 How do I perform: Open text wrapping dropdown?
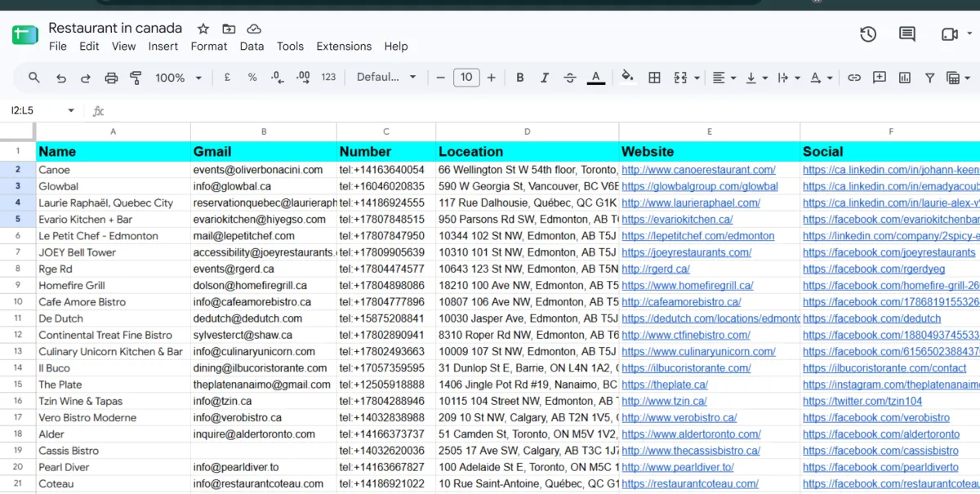pyautogui.click(x=788, y=78)
